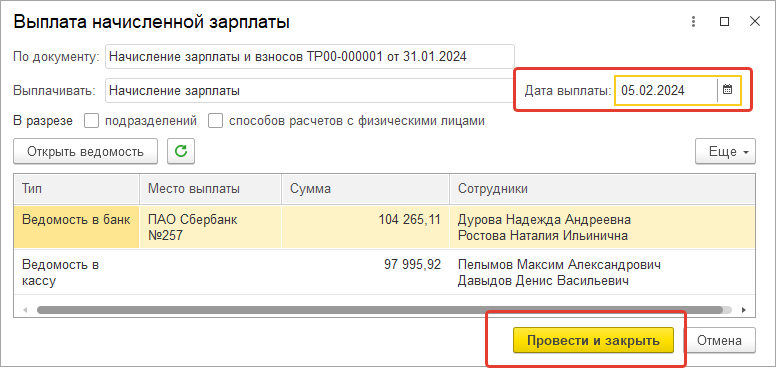Click the horizontal scrollbar thumb in table
Image resolution: width=776 pixels, height=368 pixels.
click(x=380, y=310)
